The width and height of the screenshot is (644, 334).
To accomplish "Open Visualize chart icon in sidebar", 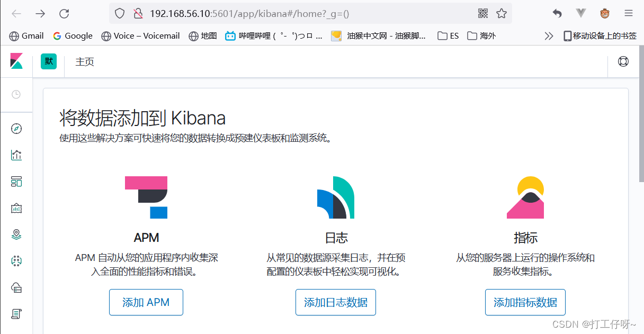I will click(16, 155).
